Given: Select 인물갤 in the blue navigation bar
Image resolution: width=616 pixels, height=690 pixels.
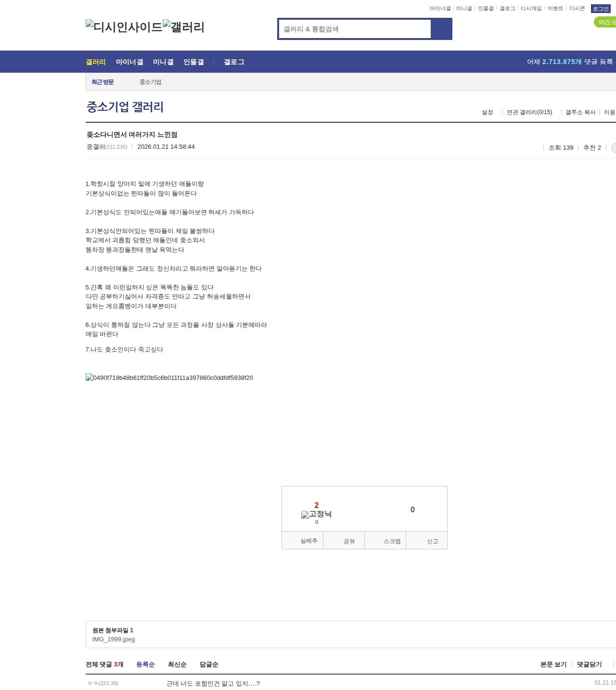Looking at the screenshot, I should pyautogui.click(x=193, y=62).
